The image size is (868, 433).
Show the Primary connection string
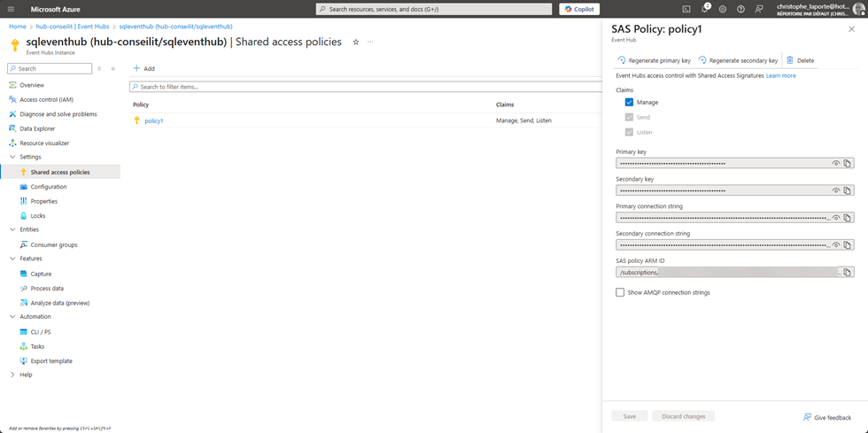(x=836, y=218)
